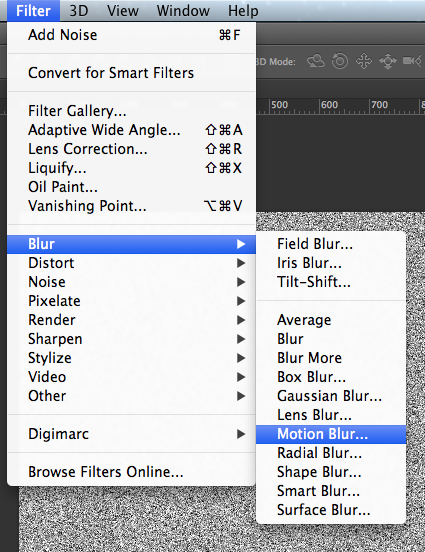Expand the Sharpen submenu

point(131,339)
